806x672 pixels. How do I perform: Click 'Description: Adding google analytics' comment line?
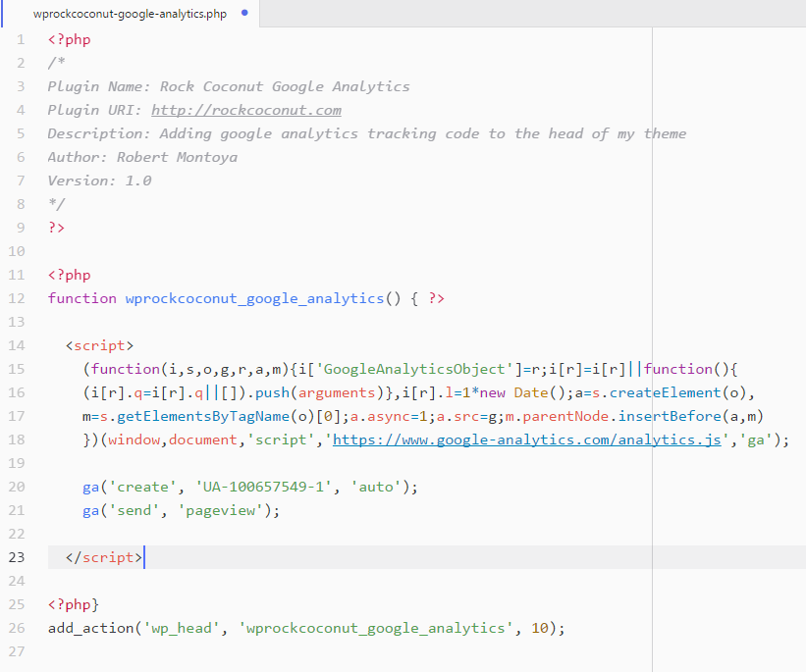[367, 134]
